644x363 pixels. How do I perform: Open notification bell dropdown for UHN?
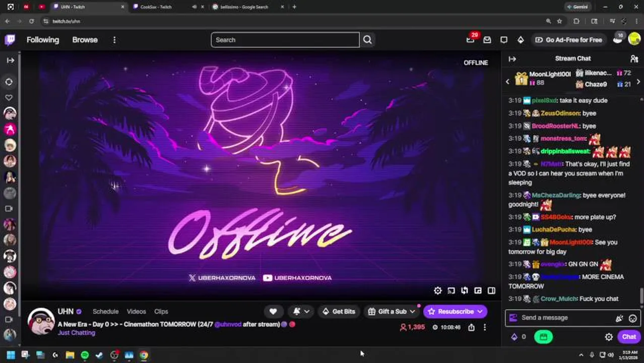point(301,312)
